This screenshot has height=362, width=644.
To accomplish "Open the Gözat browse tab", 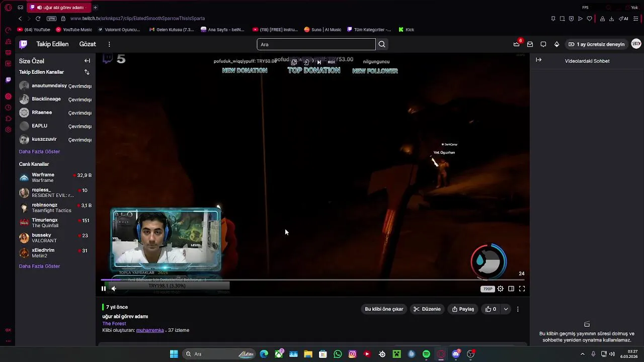I will coord(88,44).
